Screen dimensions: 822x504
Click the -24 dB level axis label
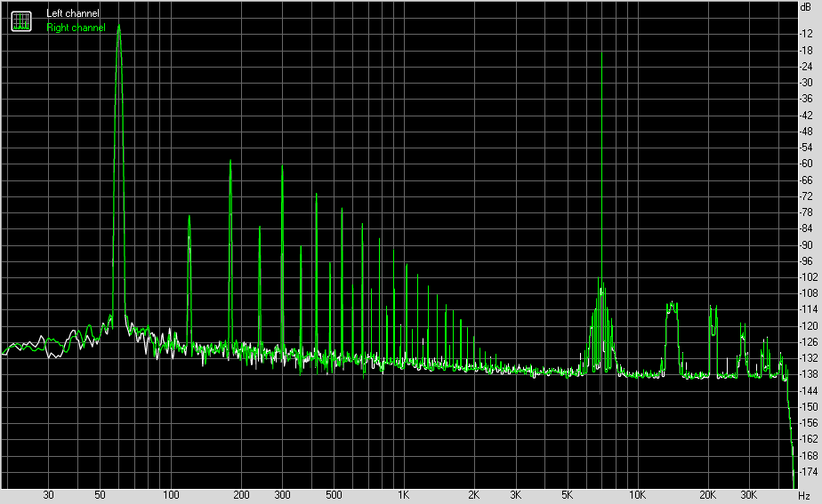coord(806,67)
